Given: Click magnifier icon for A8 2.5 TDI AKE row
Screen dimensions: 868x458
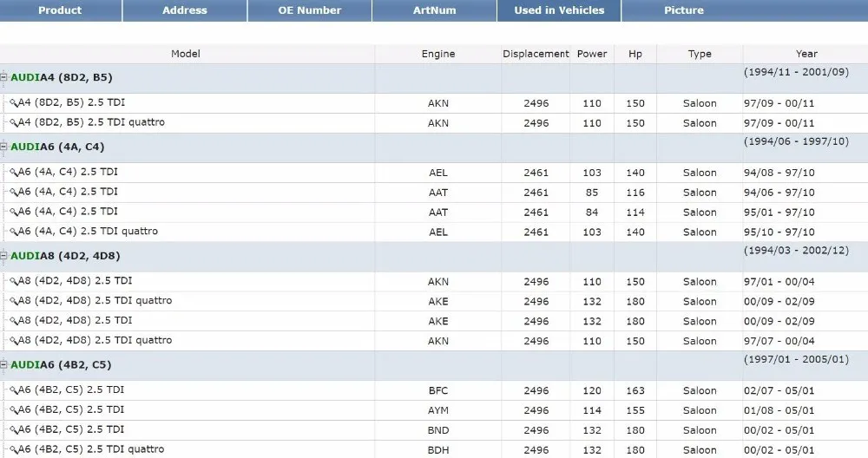Looking at the screenshot, I should click(x=14, y=321).
